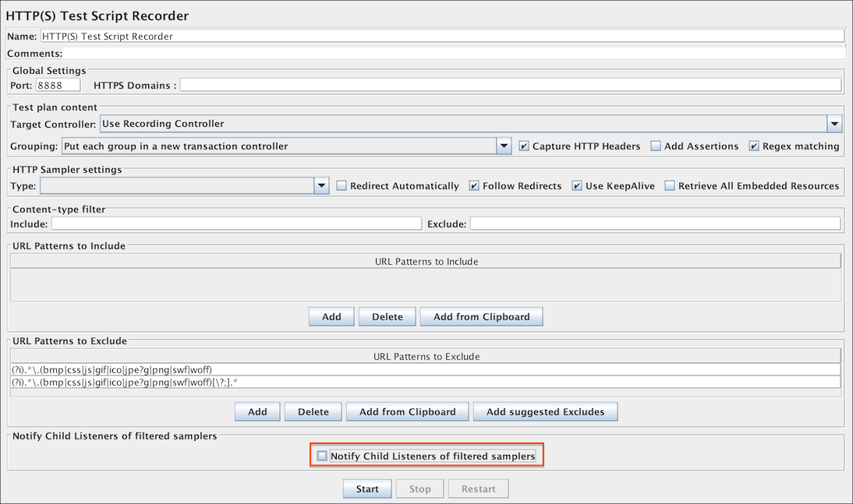
Task: Click Add under URL Patterns to Include
Action: pos(331,317)
